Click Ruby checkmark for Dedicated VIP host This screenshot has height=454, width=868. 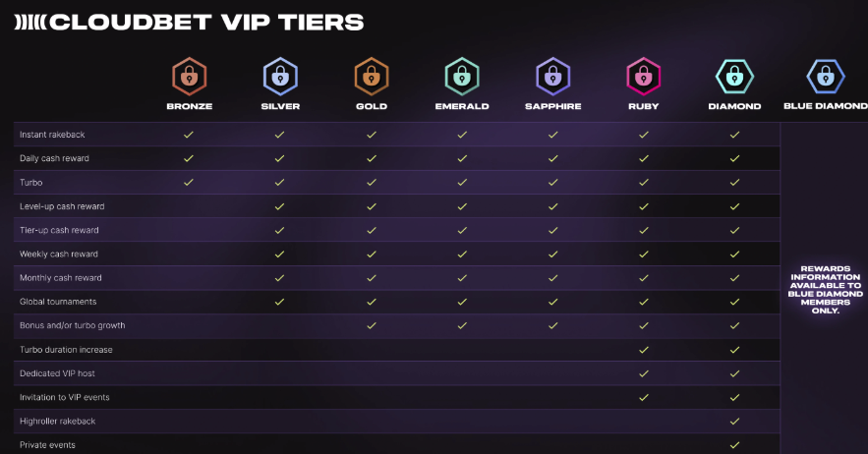pyautogui.click(x=643, y=373)
